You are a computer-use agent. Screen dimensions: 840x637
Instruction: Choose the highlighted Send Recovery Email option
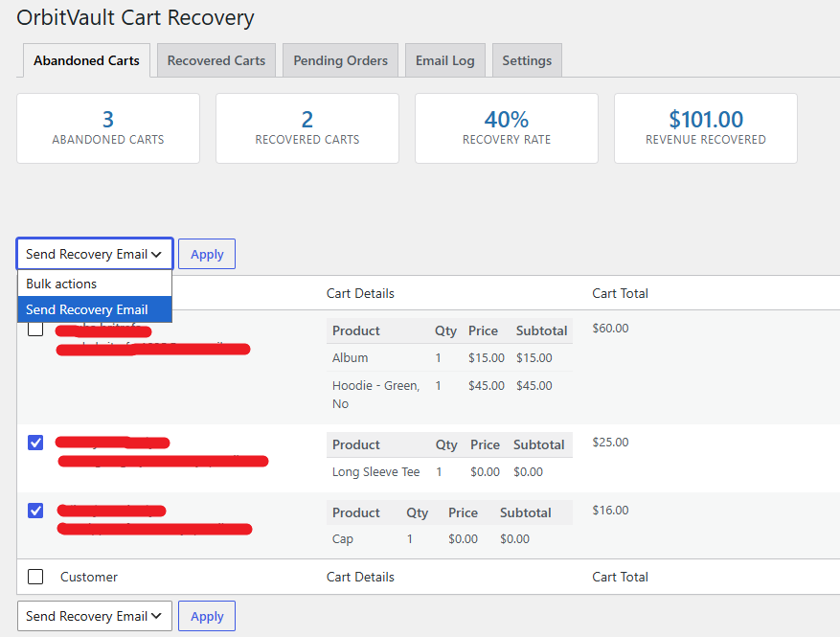click(x=95, y=309)
